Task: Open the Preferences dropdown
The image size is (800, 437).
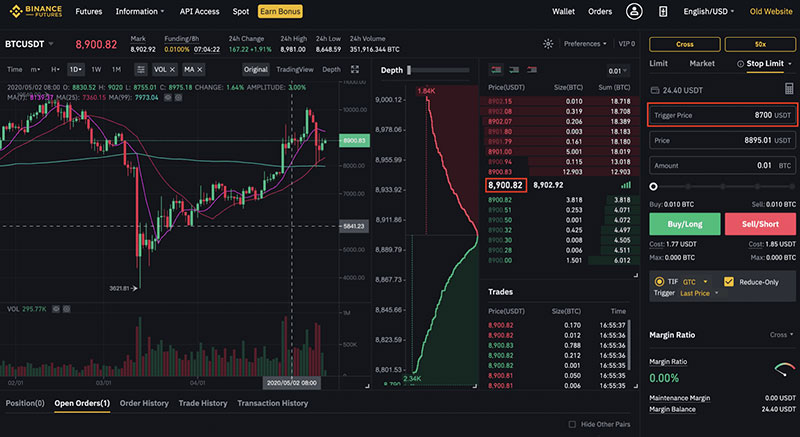Action: click(585, 44)
